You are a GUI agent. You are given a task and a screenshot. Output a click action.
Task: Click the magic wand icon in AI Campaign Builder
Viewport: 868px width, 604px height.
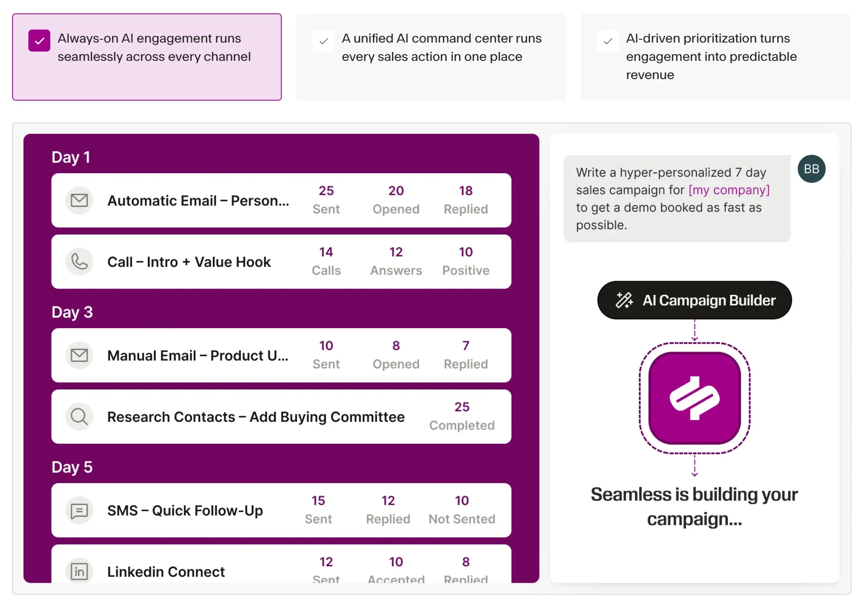click(624, 300)
